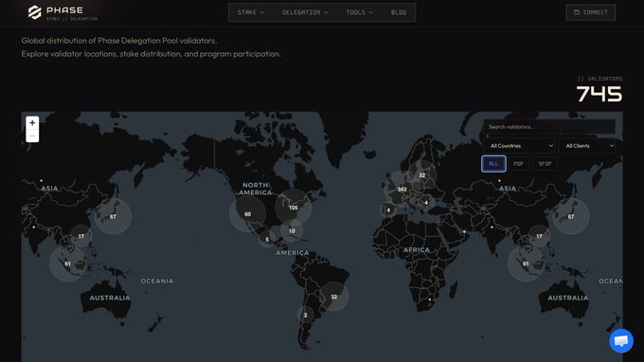Open the DELEGATION dropdown menu
Image resolution: width=644 pixels, height=362 pixels.
coord(305,12)
